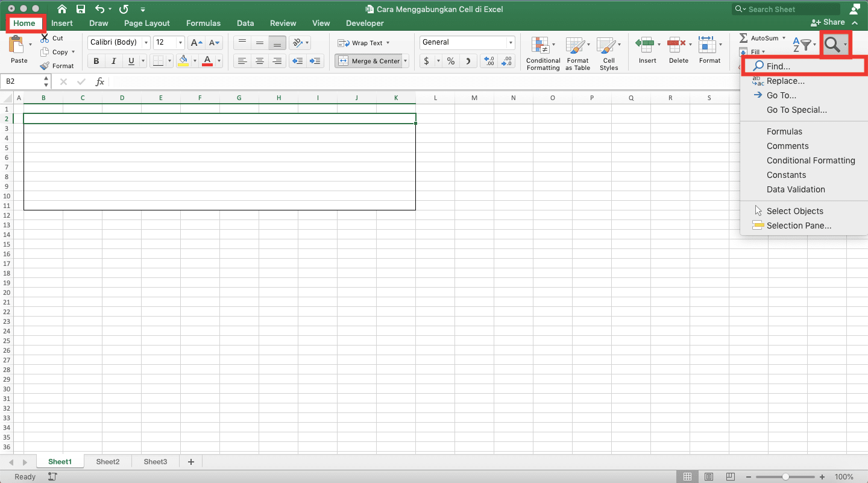Toggle Italic formatting
The width and height of the screenshot is (868, 483).
pyautogui.click(x=113, y=61)
